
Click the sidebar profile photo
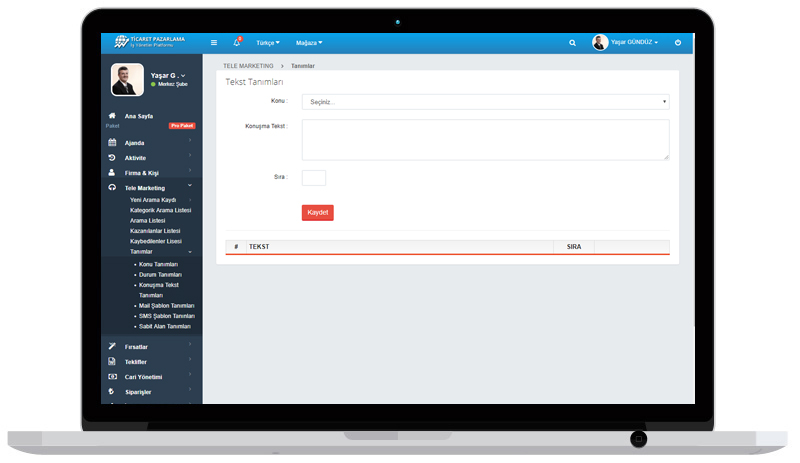click(127, 80)
